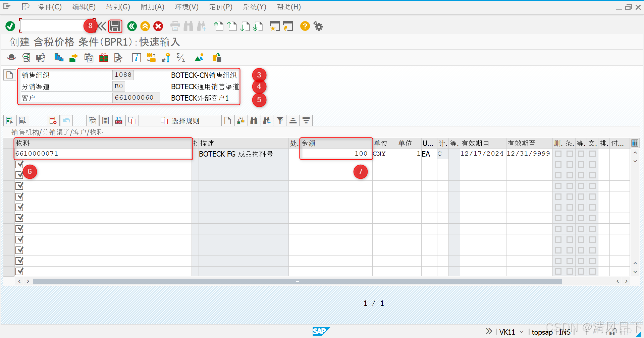Open the 转到(G) menu
This screenshot has height=338, width=644.
click(x=118, y=7)
